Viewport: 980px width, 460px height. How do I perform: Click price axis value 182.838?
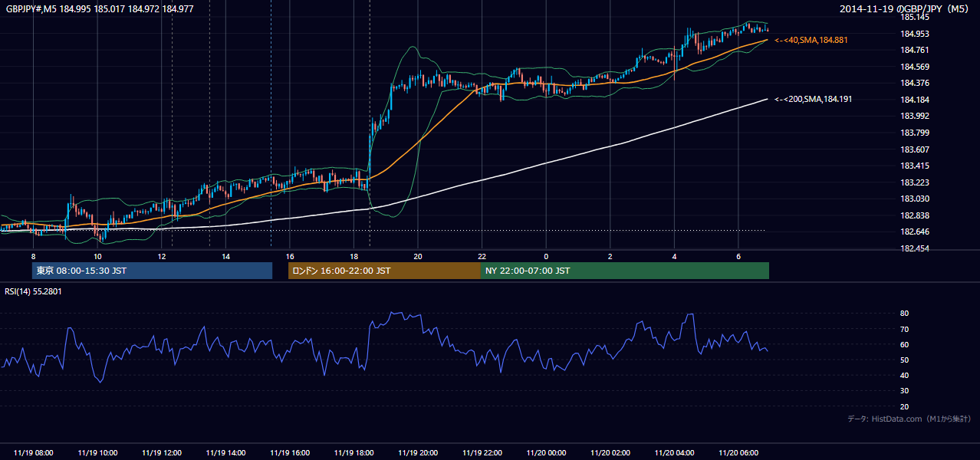(915, 216)
